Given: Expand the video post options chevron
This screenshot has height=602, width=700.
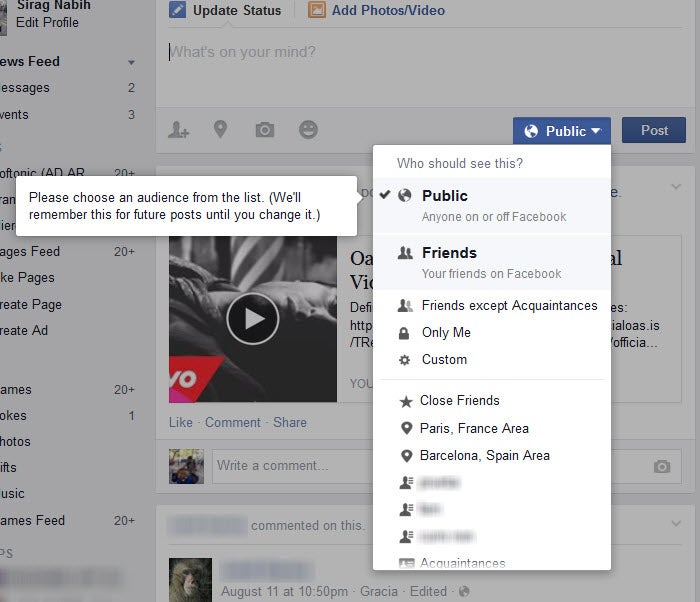Looking at the screenshot, I should 676,186.
